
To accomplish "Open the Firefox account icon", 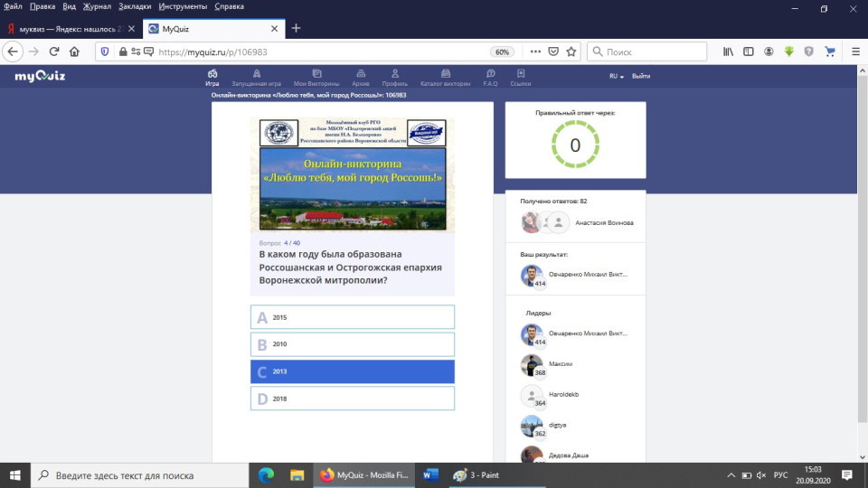I will click(769, 52).
